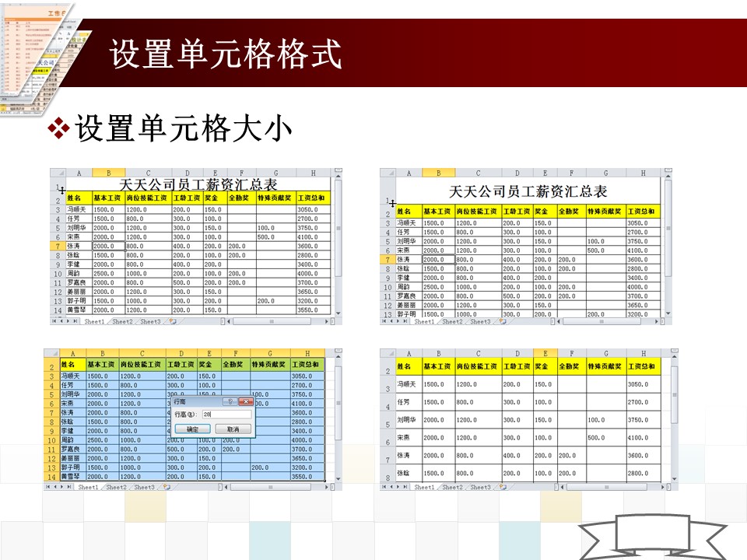Select-all corner of the top-right spreadsheet
The image size is (747, 560).
388,173
